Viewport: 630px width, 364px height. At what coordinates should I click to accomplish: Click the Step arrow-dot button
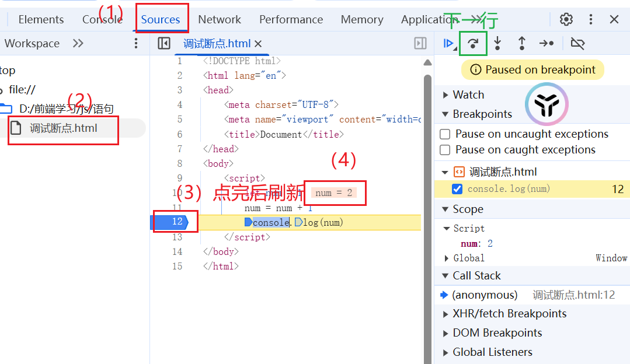547,43
